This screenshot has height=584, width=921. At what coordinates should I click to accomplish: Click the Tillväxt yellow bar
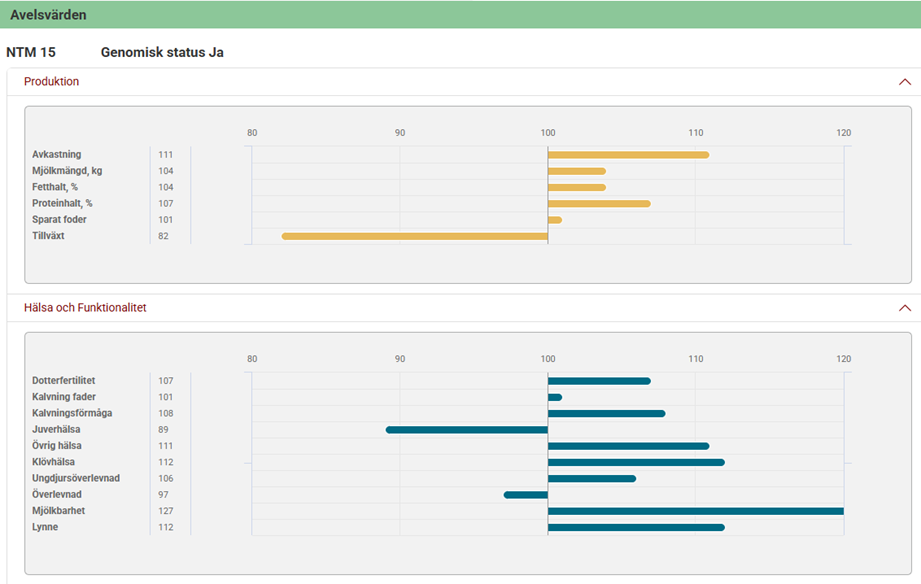pyautogui.click(x=415, y=236)
